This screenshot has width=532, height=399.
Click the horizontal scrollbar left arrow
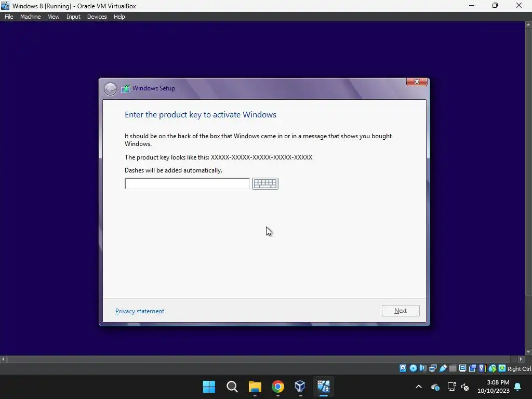3,359
